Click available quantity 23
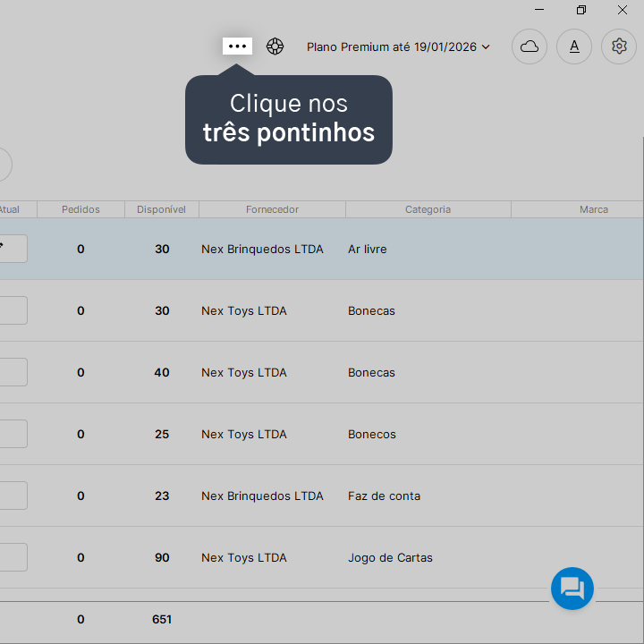 click(162, 496)
